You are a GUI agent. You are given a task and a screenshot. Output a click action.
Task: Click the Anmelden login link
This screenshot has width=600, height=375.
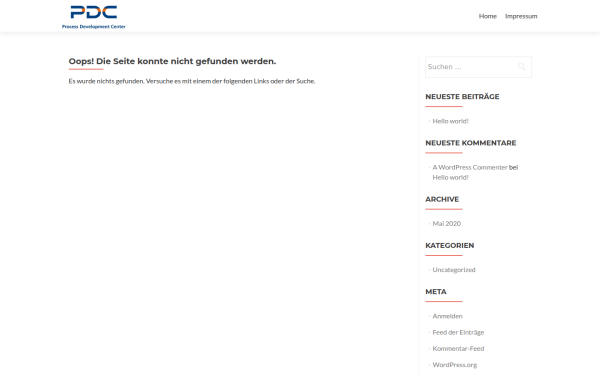[x=447, y=316]
